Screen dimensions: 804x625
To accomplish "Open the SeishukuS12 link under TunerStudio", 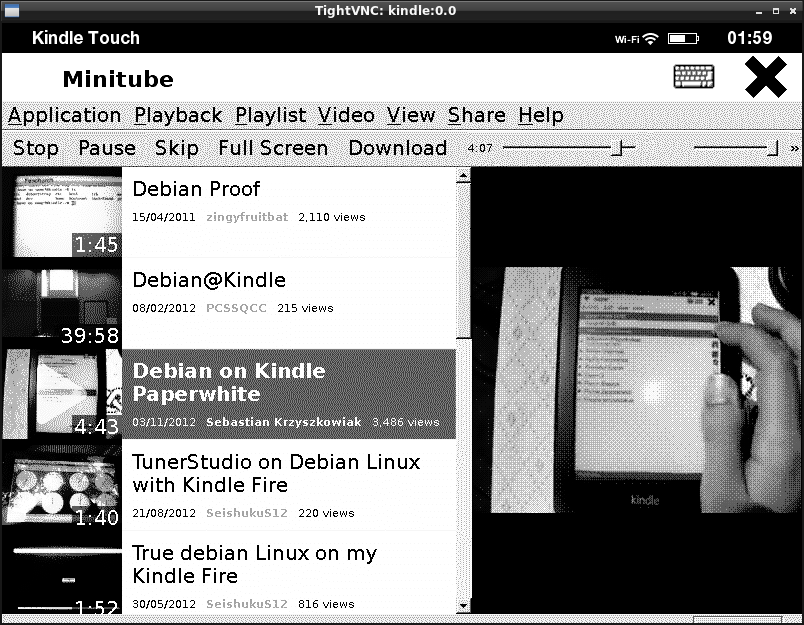I will tap(247, 513).
